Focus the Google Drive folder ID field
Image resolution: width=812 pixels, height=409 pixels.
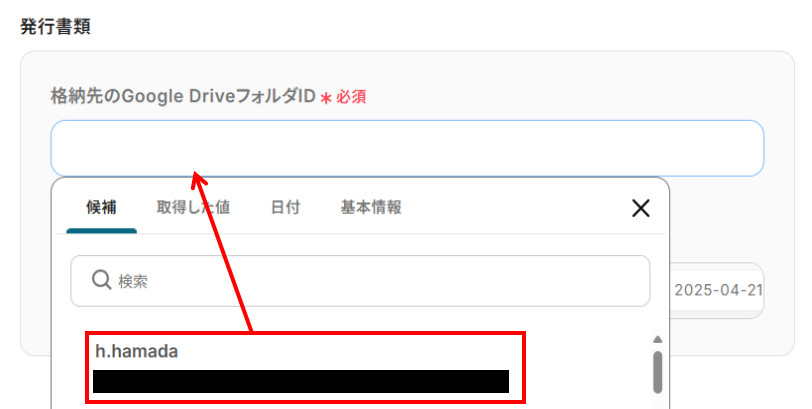(407, 148)
